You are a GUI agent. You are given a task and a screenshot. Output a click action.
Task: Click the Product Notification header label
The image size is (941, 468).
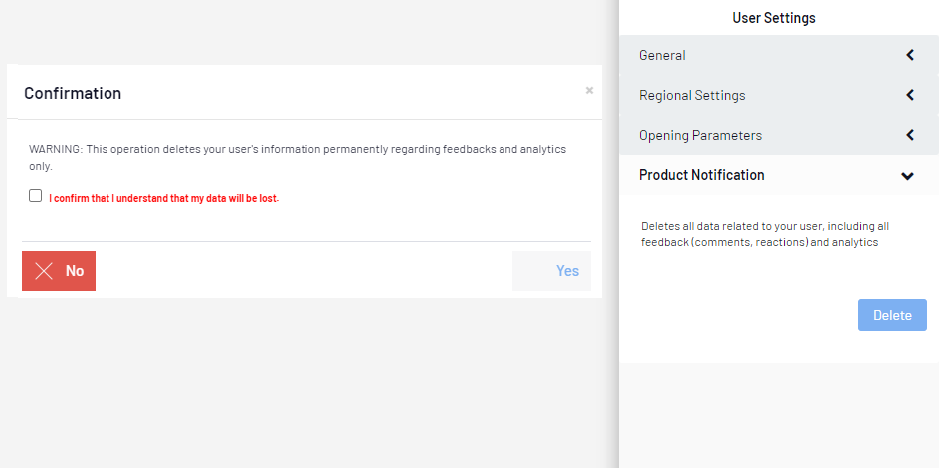point(701,175)
